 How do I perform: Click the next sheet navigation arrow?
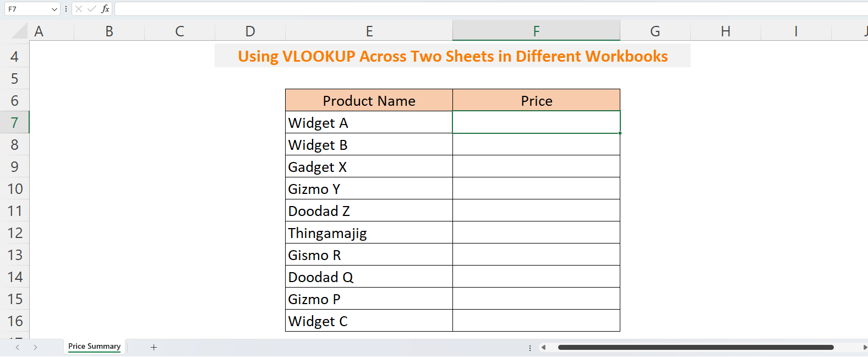[35, 347]
